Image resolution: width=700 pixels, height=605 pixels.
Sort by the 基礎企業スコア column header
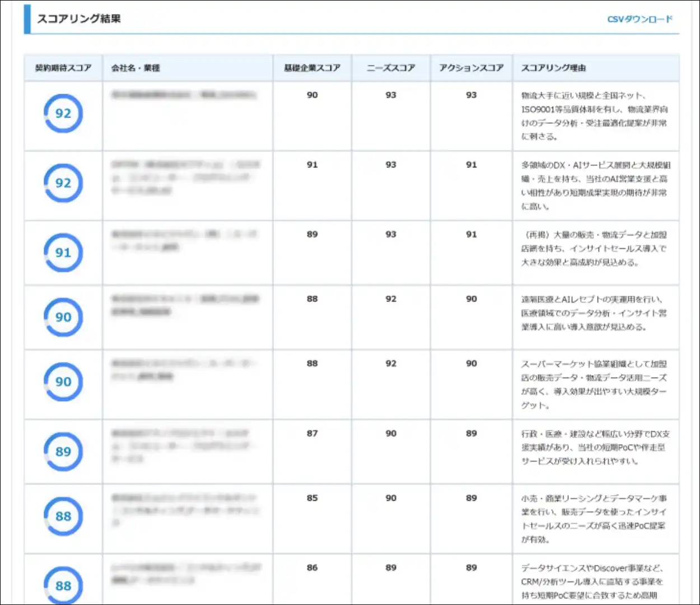pyautogui.click(x=312, y=68)
